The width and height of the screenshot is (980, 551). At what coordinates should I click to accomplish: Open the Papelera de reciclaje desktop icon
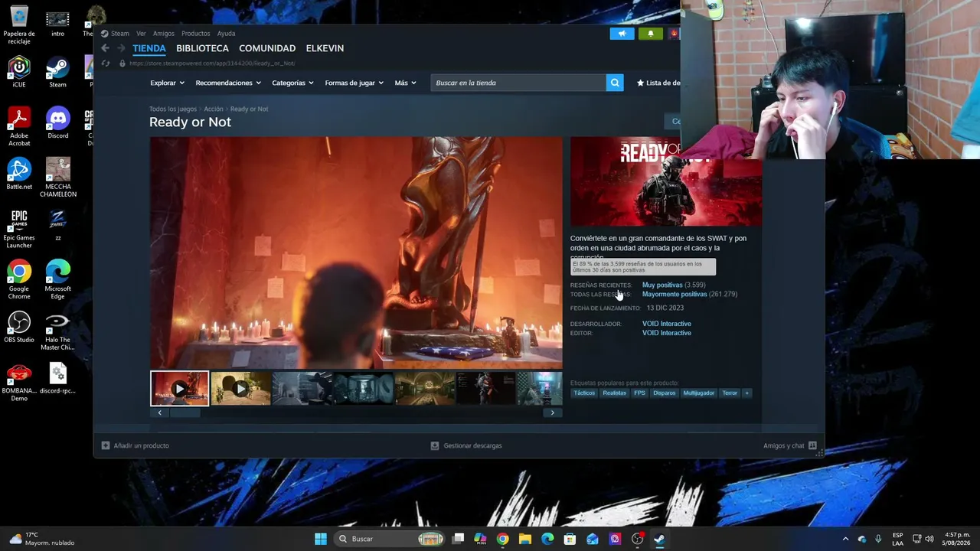tap(19, 25)
